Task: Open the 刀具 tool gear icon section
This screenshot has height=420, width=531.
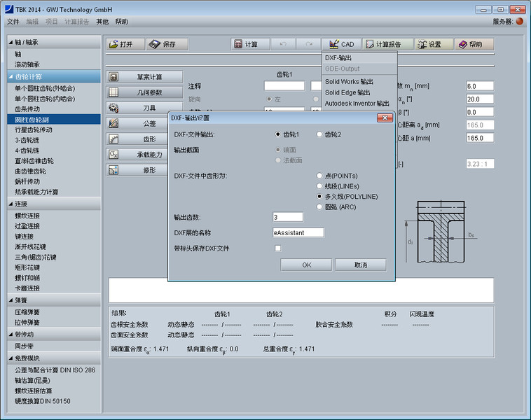Action: [x=114, y=108]
